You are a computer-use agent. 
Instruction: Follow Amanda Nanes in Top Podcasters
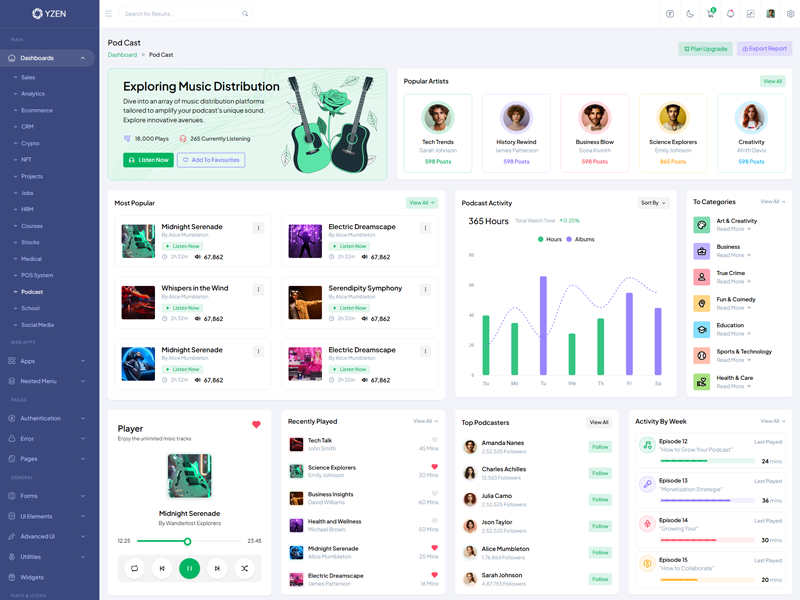tap(600, 447)
